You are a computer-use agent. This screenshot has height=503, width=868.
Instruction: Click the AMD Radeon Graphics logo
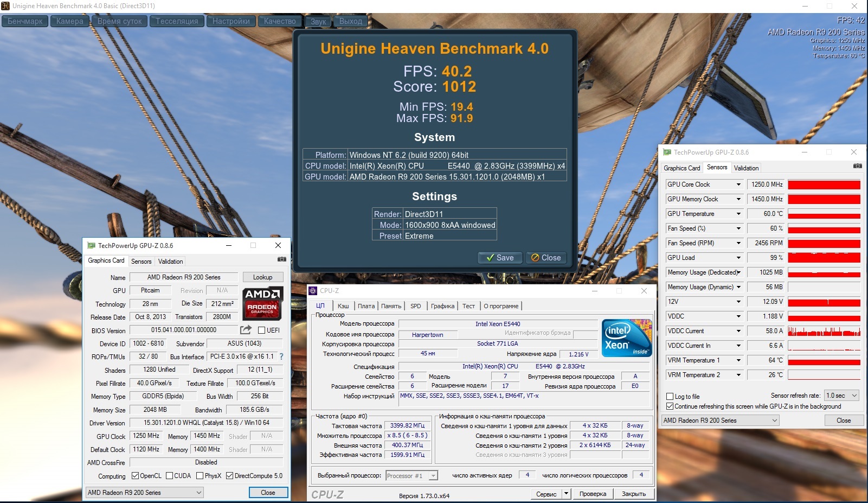coord(262,303)
